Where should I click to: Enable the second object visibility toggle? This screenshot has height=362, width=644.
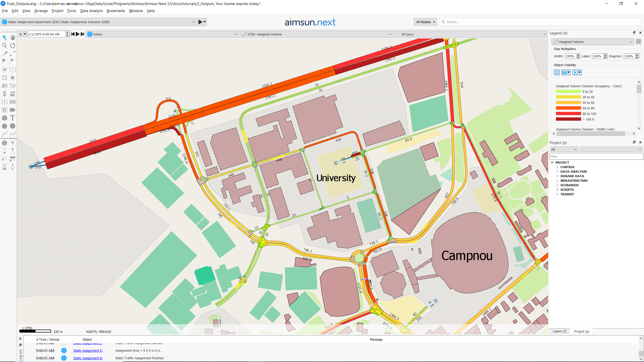(565, 72)
